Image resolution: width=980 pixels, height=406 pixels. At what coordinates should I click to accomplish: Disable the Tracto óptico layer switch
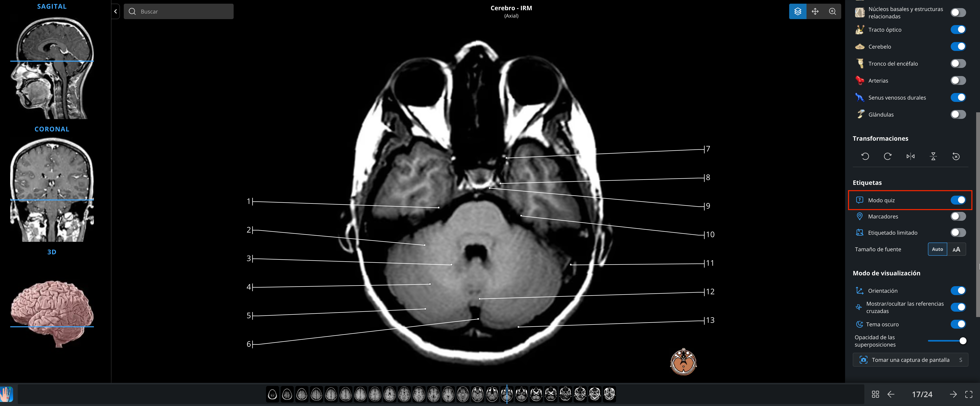pos(958,29)
